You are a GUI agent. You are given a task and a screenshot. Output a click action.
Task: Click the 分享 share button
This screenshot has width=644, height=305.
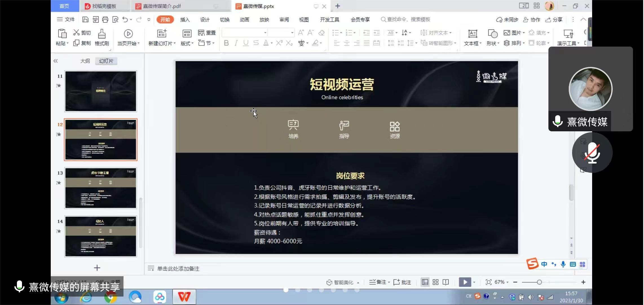click(554, 19)
